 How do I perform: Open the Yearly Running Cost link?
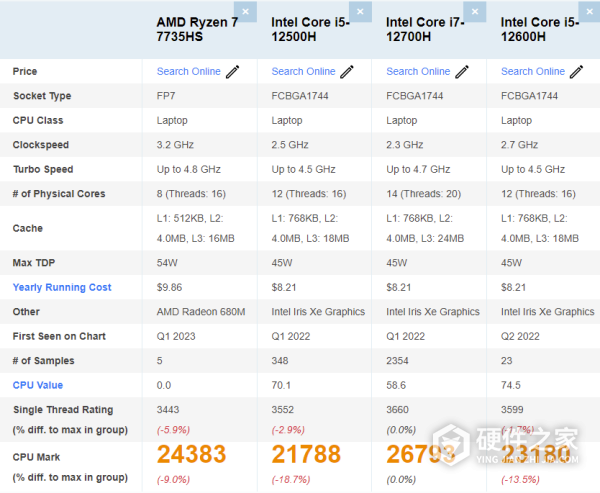[62, 288]
